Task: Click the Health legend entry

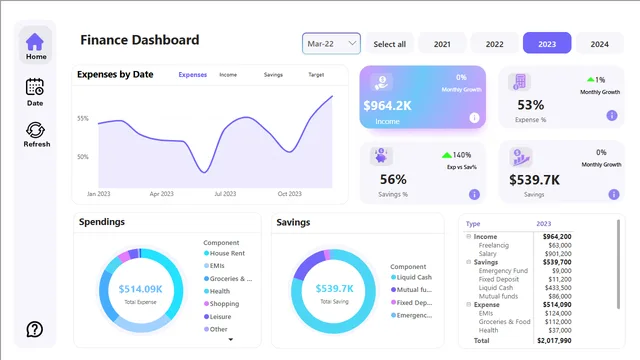Action: pyautogui.click(x=217, y=291)
